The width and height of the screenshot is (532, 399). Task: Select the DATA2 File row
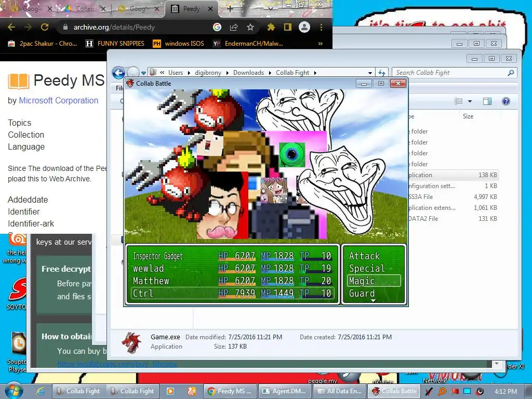pos(453,219)
